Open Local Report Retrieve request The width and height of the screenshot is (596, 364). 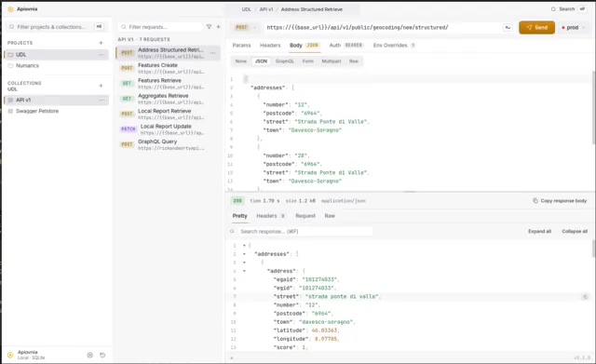click(x=168, y=114)
